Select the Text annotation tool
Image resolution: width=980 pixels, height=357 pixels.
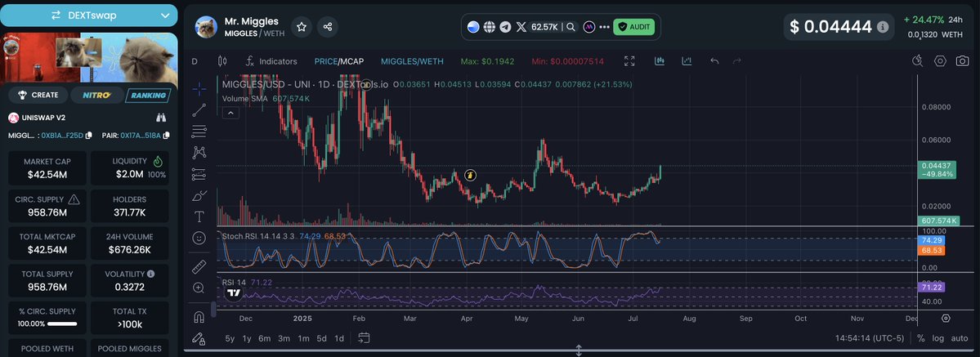coord(199,217)
